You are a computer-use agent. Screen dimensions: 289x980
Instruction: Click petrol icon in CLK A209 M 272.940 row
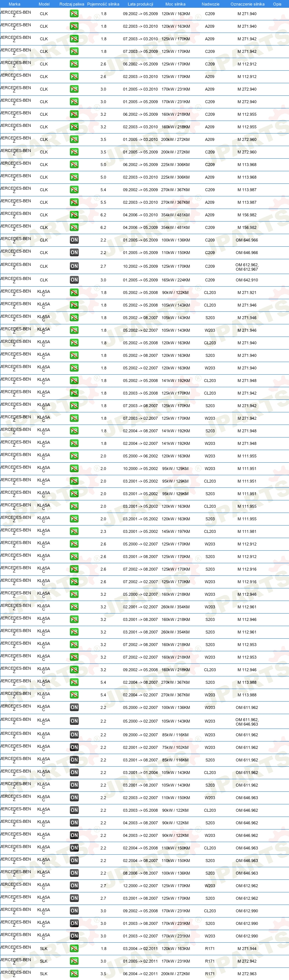(74, 89)
